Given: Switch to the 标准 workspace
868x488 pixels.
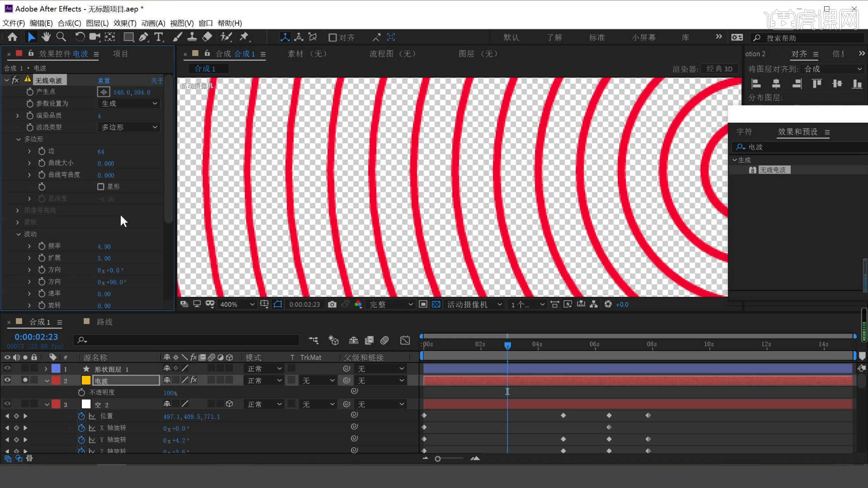Looking at the screenshot, I should click(597, 38).
